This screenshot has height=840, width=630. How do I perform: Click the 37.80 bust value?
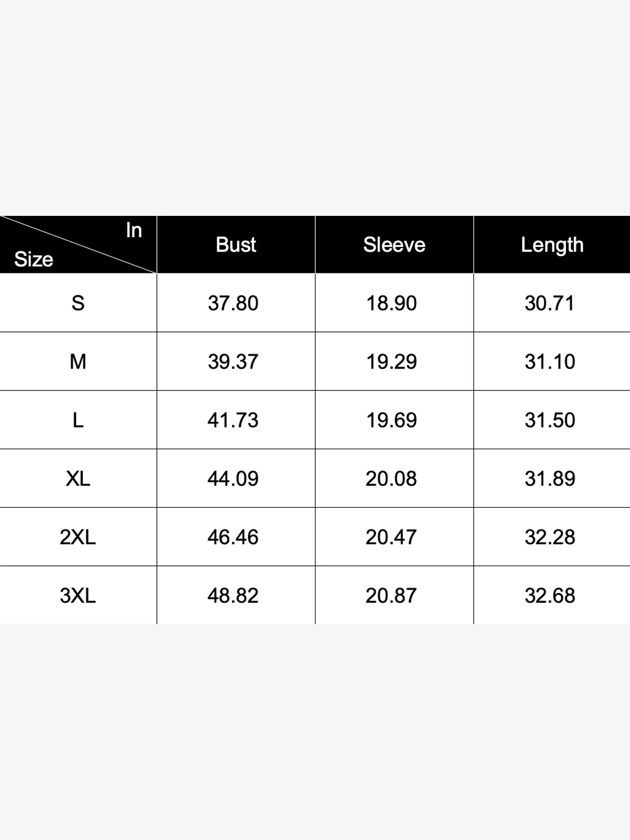pos(233,303)
